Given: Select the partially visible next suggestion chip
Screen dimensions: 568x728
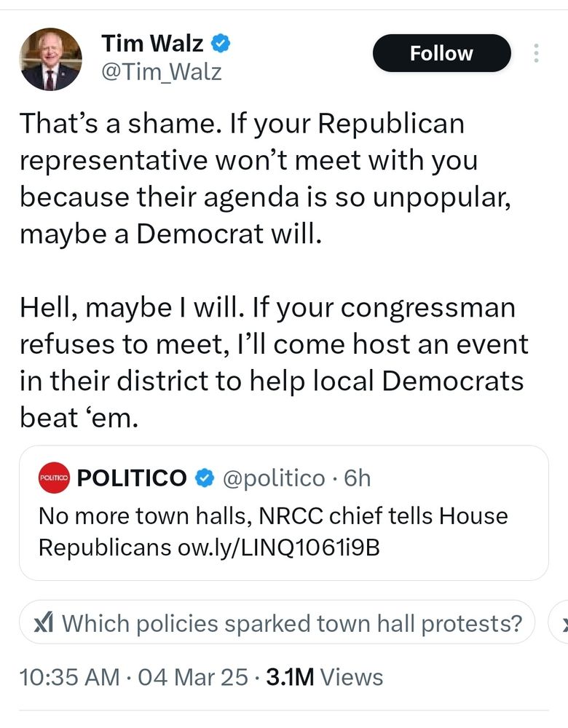Looking at the screenshot, I should 561,623.
